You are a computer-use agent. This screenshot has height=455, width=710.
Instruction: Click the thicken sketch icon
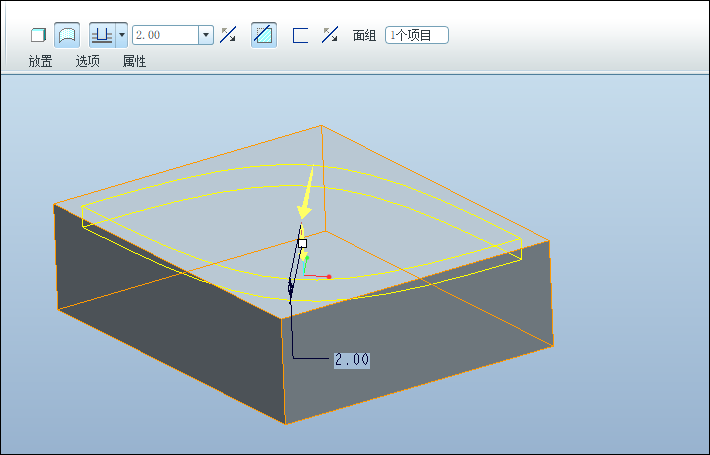tap(300, 35)
